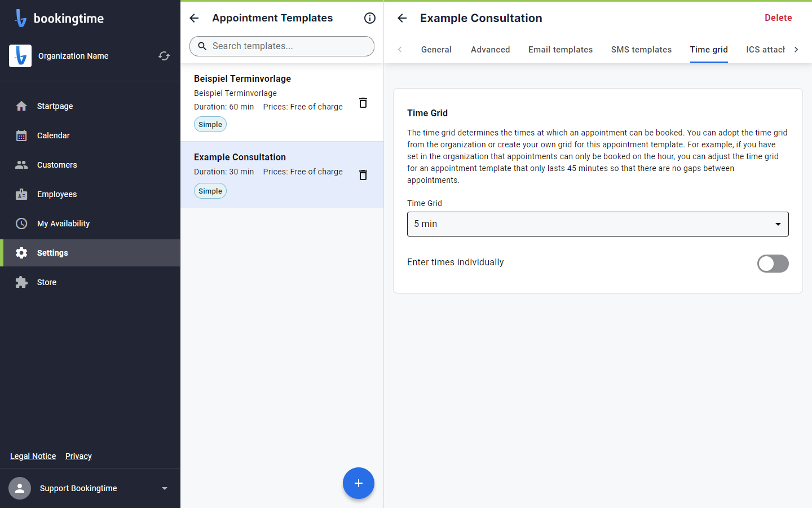Select the Beispiel Terminvorlage template

(x=282, y=102)
